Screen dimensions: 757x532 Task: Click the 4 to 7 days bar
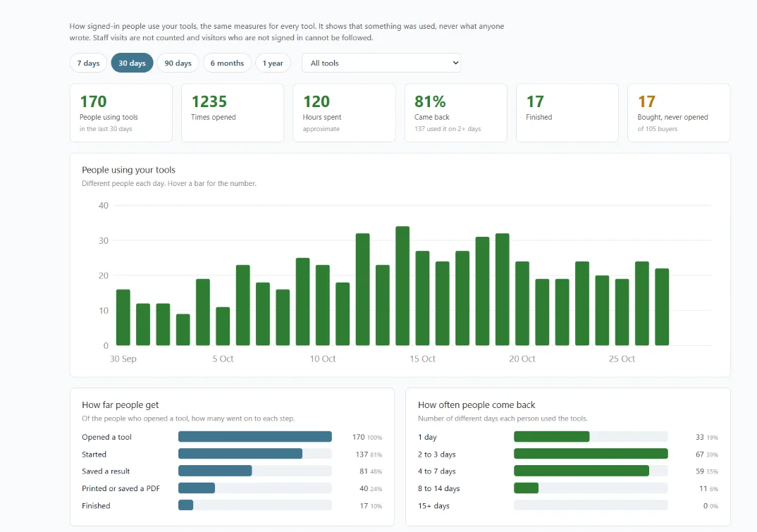591,471
